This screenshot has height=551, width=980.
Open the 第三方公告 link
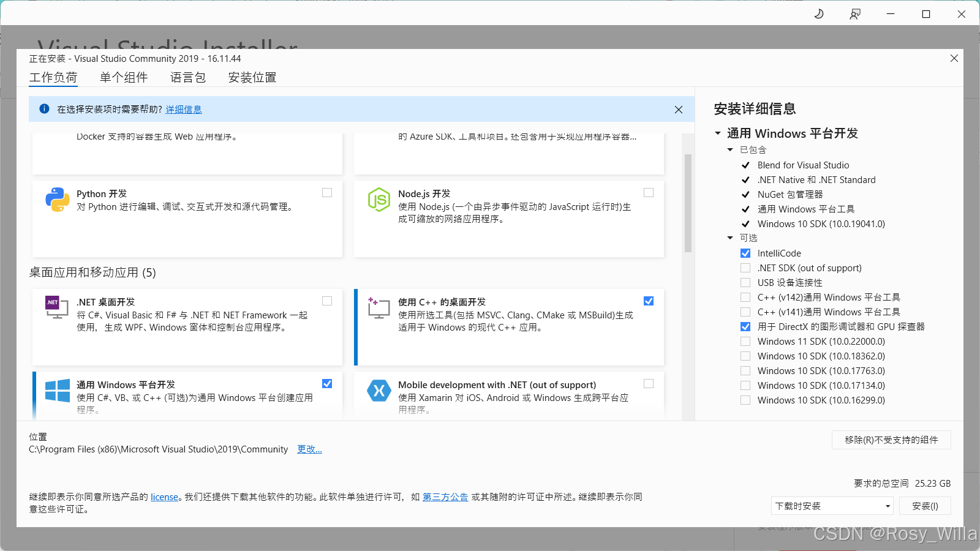pos(445,497)
